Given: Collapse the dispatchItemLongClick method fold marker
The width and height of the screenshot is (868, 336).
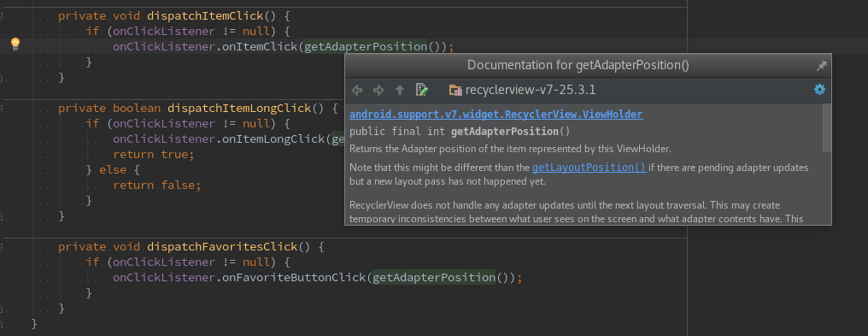Looking at the screenshot, I should point(2,109).
